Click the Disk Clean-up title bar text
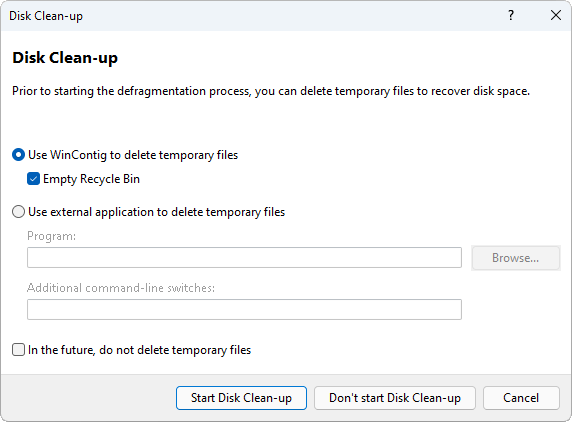The height and width of the screenshot is (422, 572). (46, 16)
